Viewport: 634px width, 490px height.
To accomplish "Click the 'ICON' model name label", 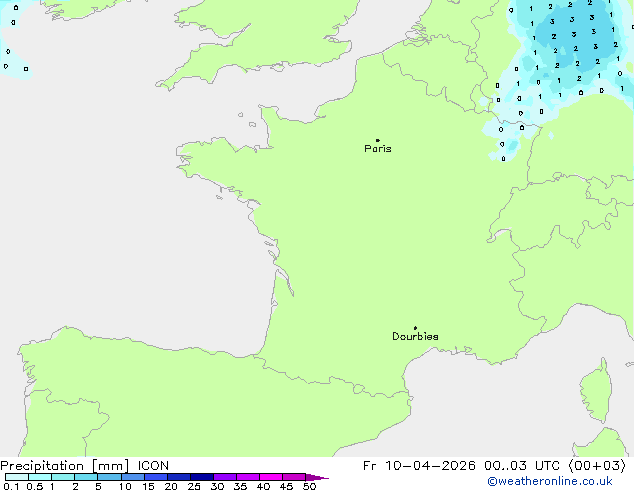I will [x=153, y=466].
